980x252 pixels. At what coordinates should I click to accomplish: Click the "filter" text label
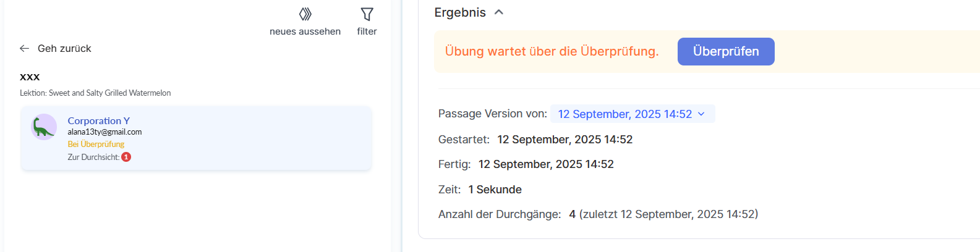pyautogui.click(x=367, y=31)
